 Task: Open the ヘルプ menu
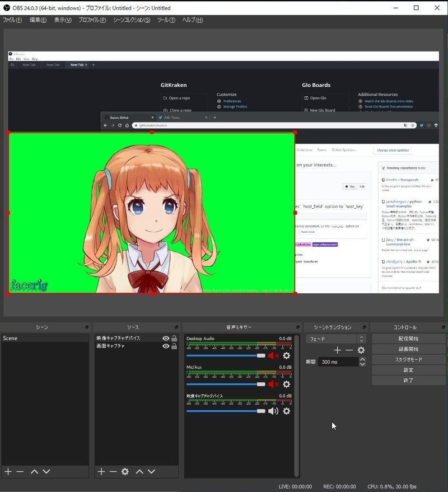click(x=193, y=20)
